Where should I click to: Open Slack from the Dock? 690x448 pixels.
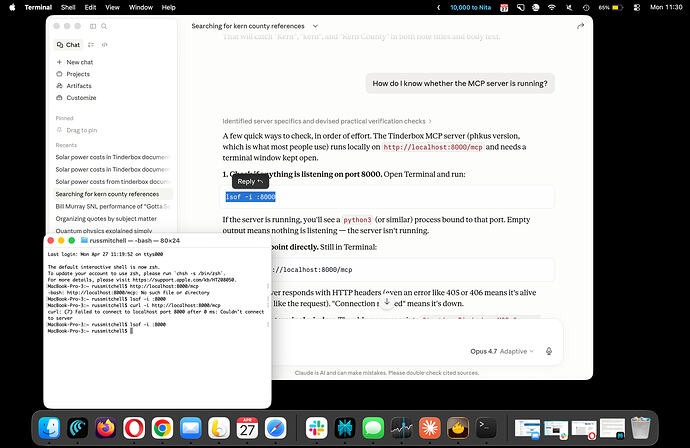pos(317,428)
